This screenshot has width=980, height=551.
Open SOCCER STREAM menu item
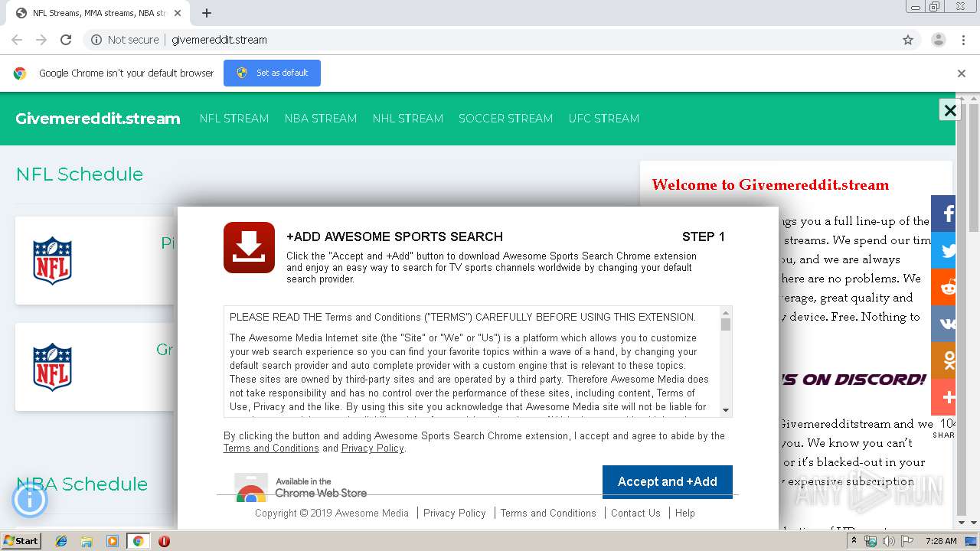pos(505,119)
